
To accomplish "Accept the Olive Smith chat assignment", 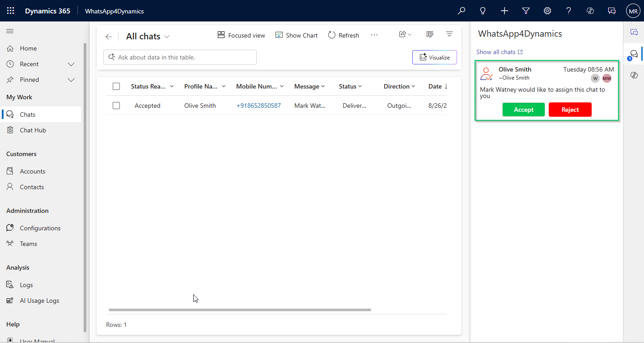I will 523,110.
